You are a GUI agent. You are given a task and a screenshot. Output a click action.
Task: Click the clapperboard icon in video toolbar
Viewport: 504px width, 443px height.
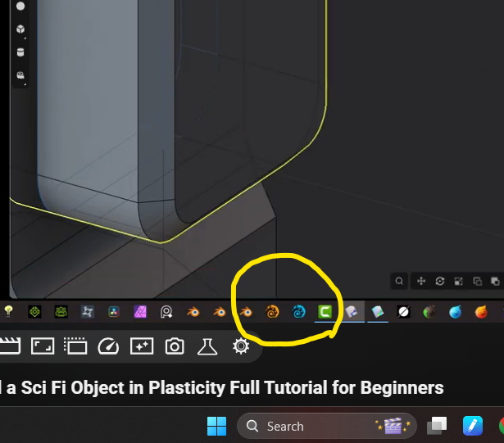pos(11,346)
